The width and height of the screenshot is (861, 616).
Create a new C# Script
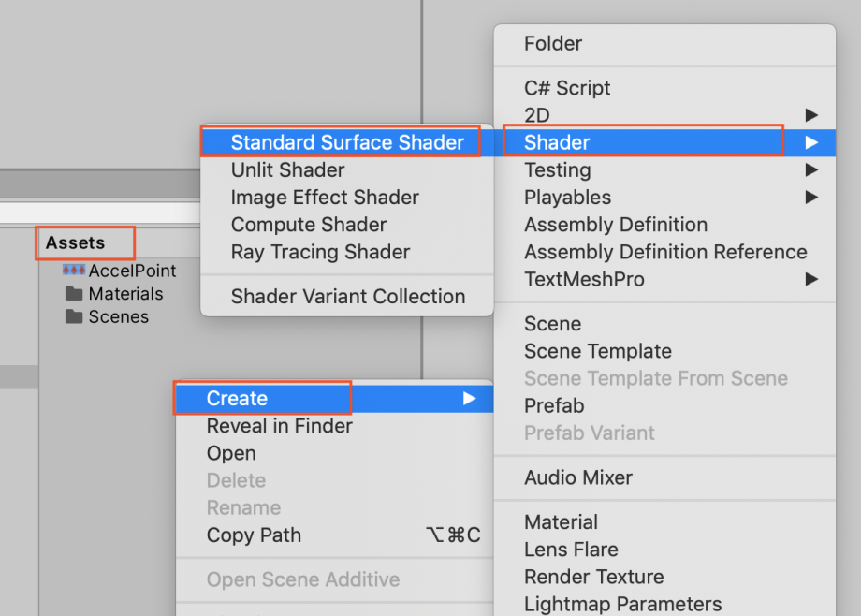pyautogui.click(x=567, y=88)
